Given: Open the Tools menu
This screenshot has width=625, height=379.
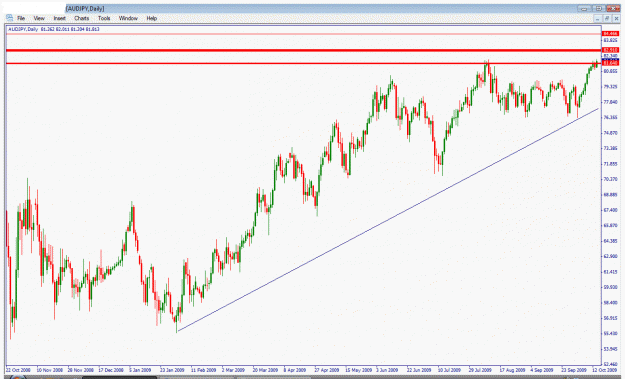Looking at the screenshot, I should point(104,18).
